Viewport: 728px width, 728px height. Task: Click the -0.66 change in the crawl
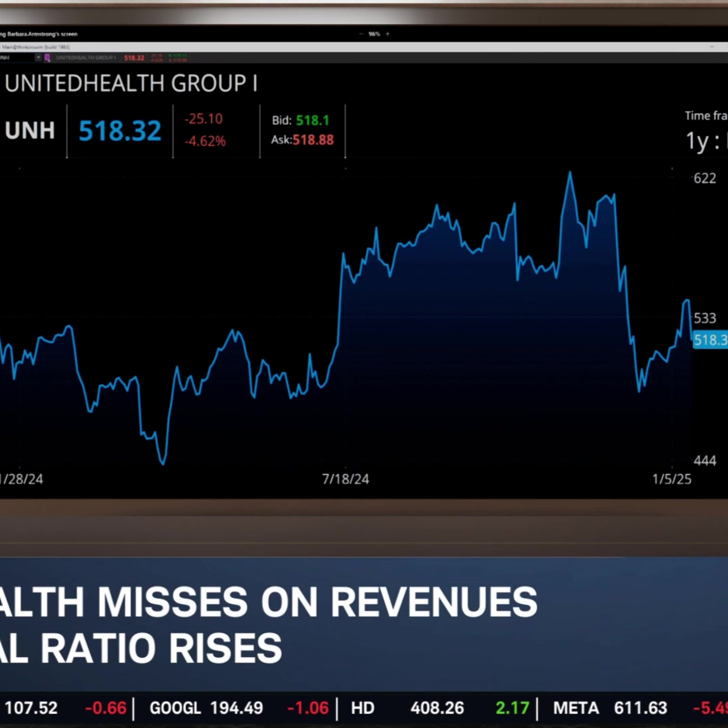point(106,708)
